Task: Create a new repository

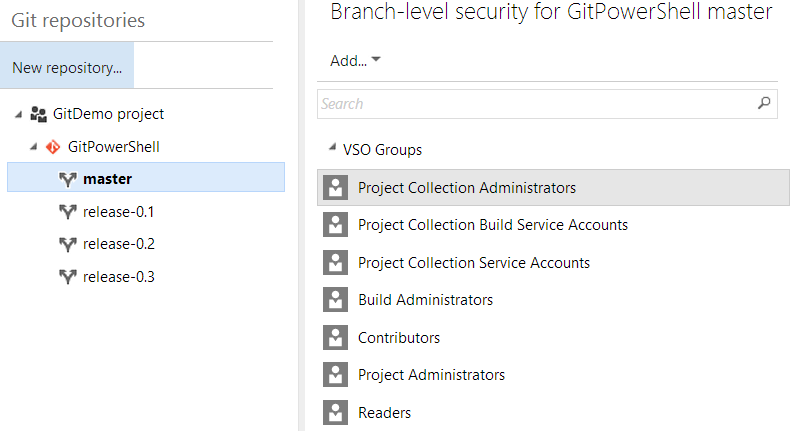Action: [67, 68]
